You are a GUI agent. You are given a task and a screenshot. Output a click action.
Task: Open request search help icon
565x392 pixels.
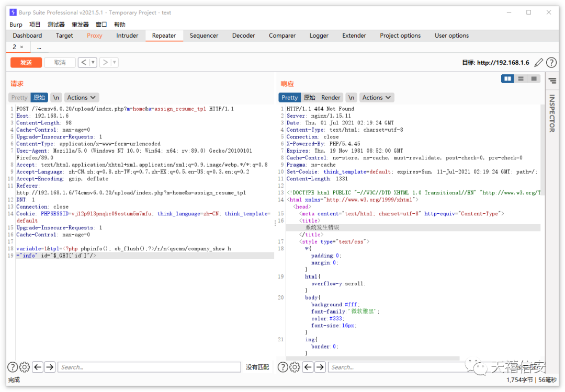(13, 367)
